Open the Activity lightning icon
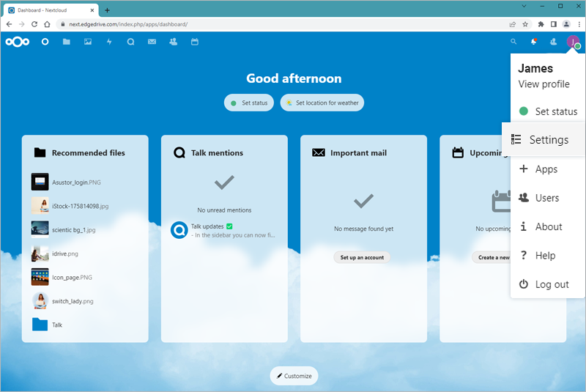The height and width of the screenshot is (392, 586). point(109,42)
